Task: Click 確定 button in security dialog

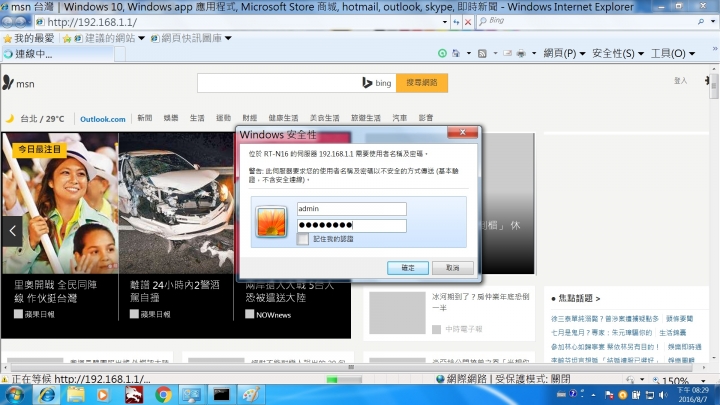Action: tap(408, 268)
